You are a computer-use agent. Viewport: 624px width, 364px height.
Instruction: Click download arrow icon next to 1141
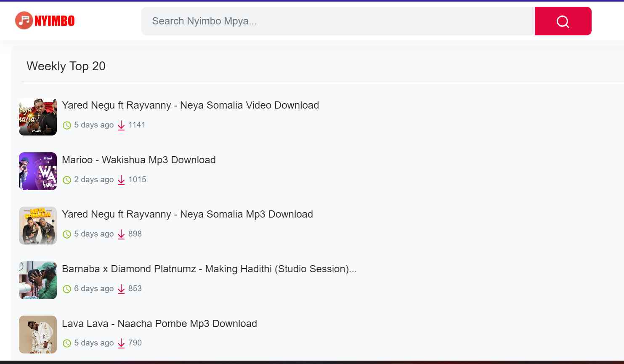121,125
